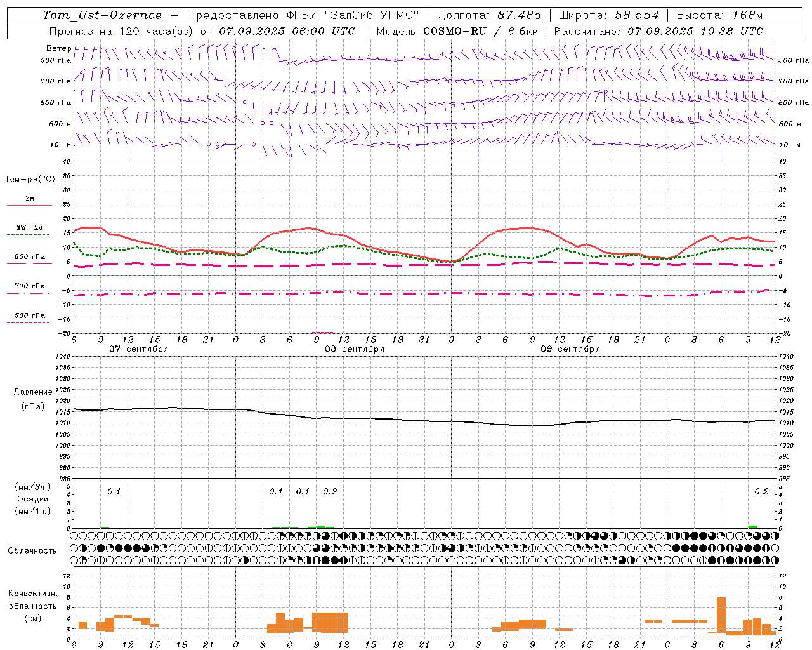This screenshot has height=650, width=812.
Task: Click the 07 сентября date label
Action: coord(139,349)
